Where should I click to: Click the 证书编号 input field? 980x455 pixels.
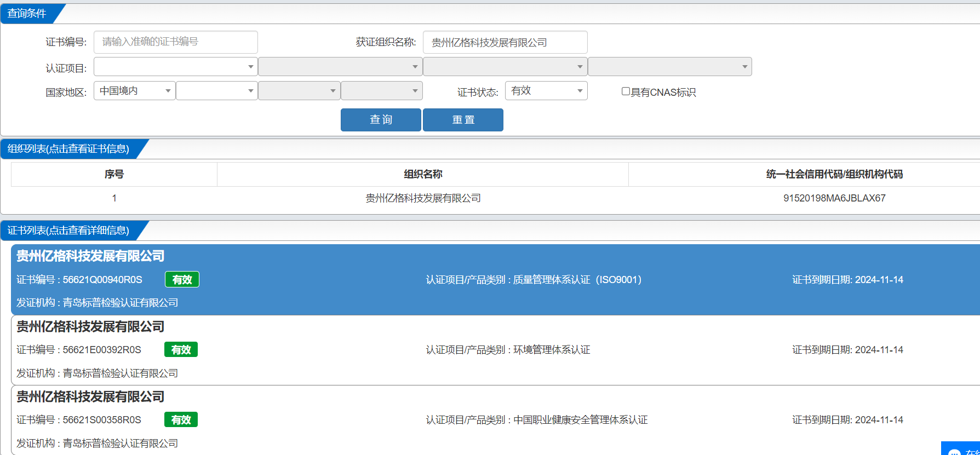[175, 42]
